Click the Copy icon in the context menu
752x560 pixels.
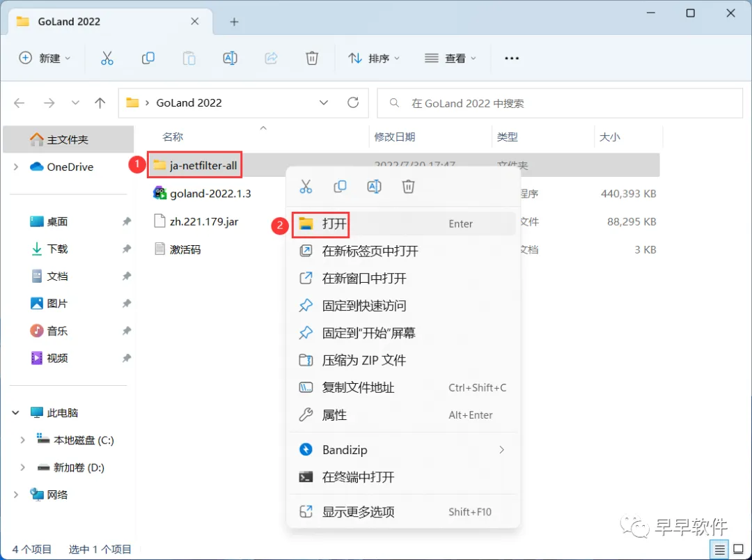click(x=340, y=187)
